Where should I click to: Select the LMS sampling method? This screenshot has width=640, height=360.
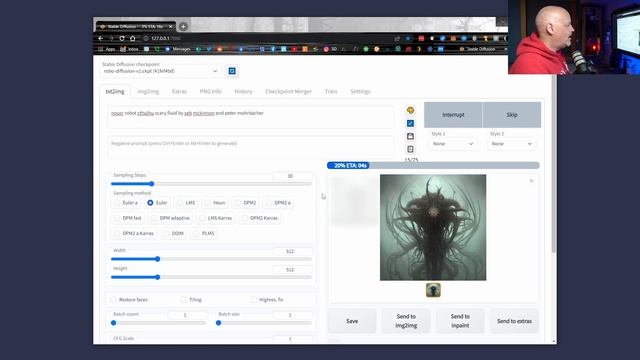tap(186, 203)
